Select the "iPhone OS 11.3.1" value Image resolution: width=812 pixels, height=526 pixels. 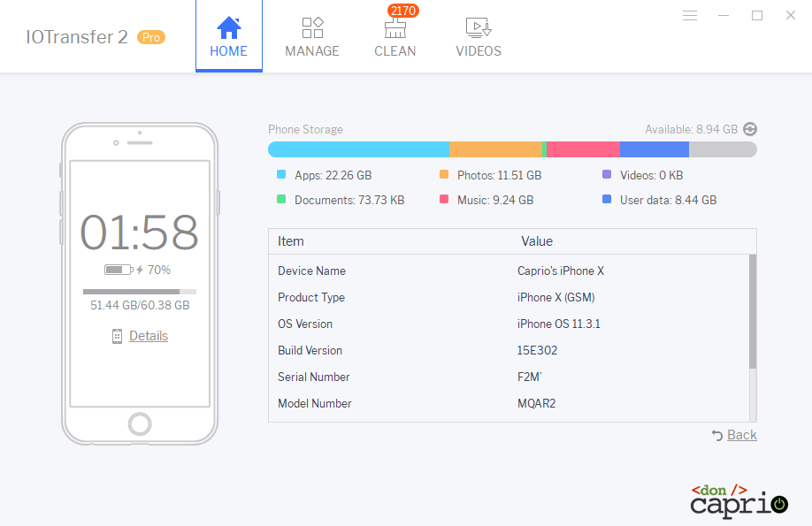[559, 324]
